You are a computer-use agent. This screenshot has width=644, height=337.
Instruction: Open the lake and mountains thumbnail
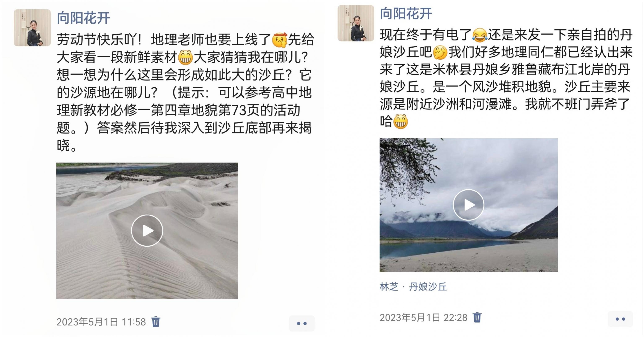point(469,205)
